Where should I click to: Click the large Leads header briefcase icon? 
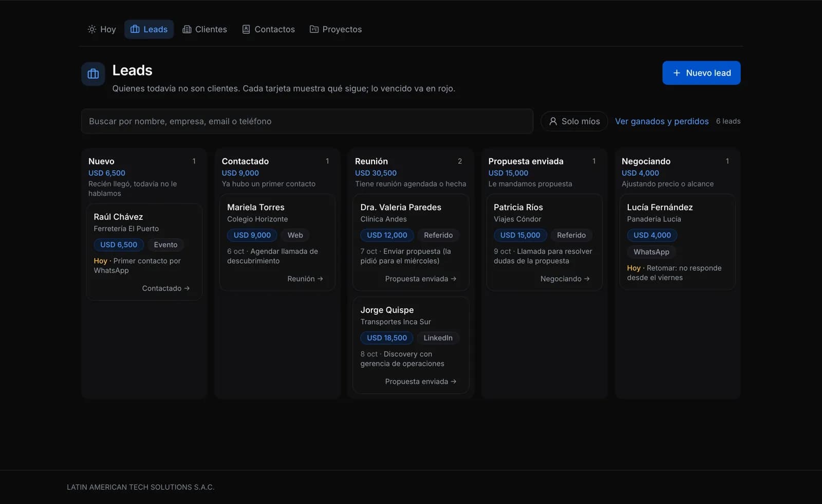pyautogui.click(x=93, y=74)
